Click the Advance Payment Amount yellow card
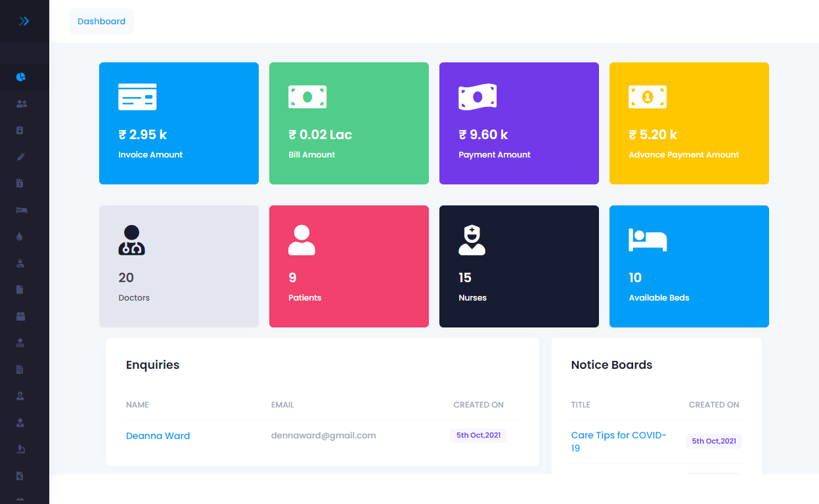Image resolution: width=819 pixels, height=504 pixels. pos(689,123)
